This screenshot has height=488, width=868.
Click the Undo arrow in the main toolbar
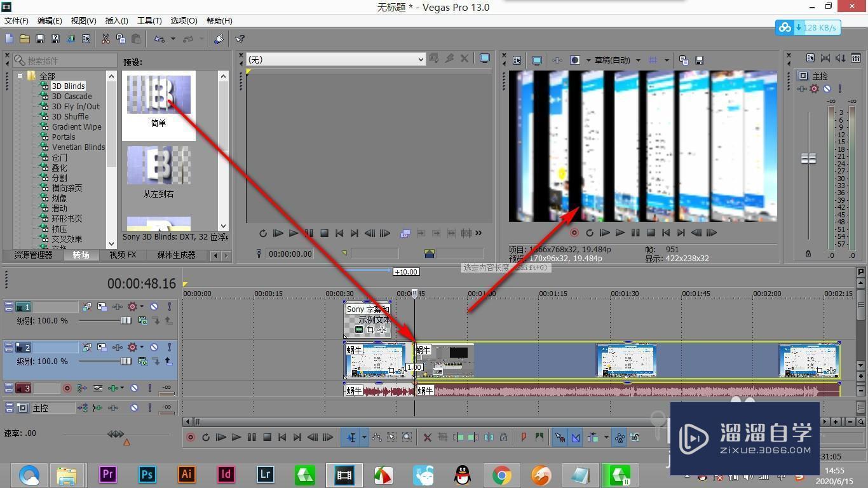(x=159, y=39)
